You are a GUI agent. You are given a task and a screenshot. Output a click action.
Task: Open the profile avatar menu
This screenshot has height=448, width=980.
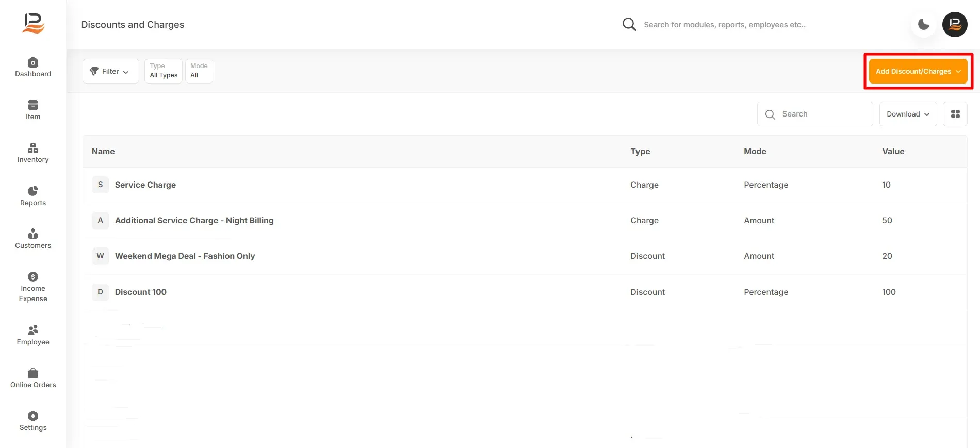[955, 24]
